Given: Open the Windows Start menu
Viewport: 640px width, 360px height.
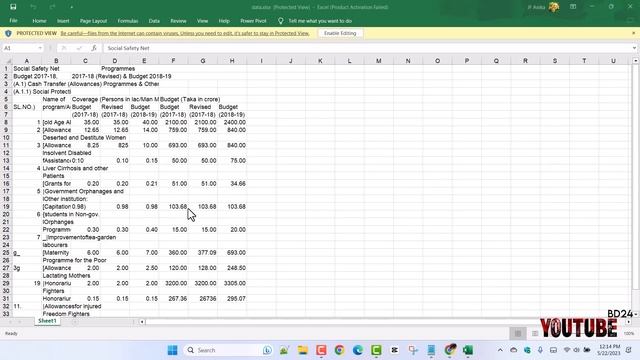Looking at the screenshot, I should pyautogui.click(x=172, y=350).
